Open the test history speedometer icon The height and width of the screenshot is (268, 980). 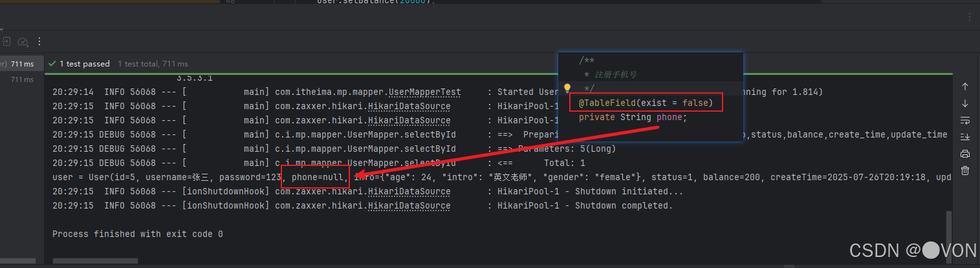coord(23,41)
